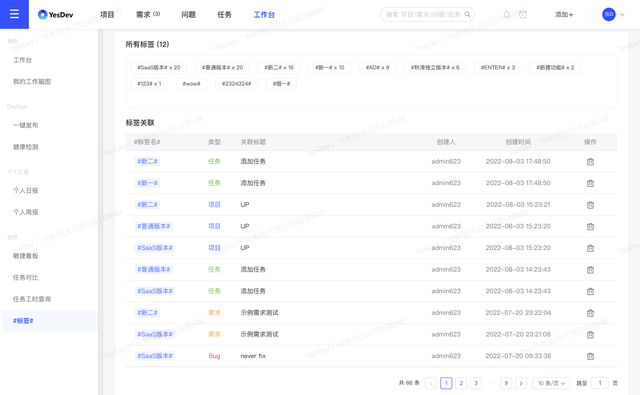Go to page 2
Viewport: 640px width, 395px height.
click(461, 383)
